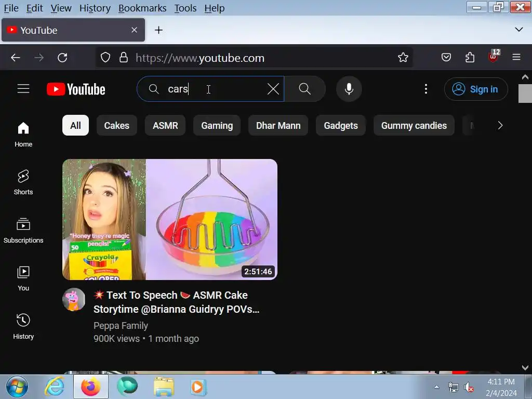532x399 pixels.
Task: Launch Internet Explorer from taskbar
Action: 55,387
